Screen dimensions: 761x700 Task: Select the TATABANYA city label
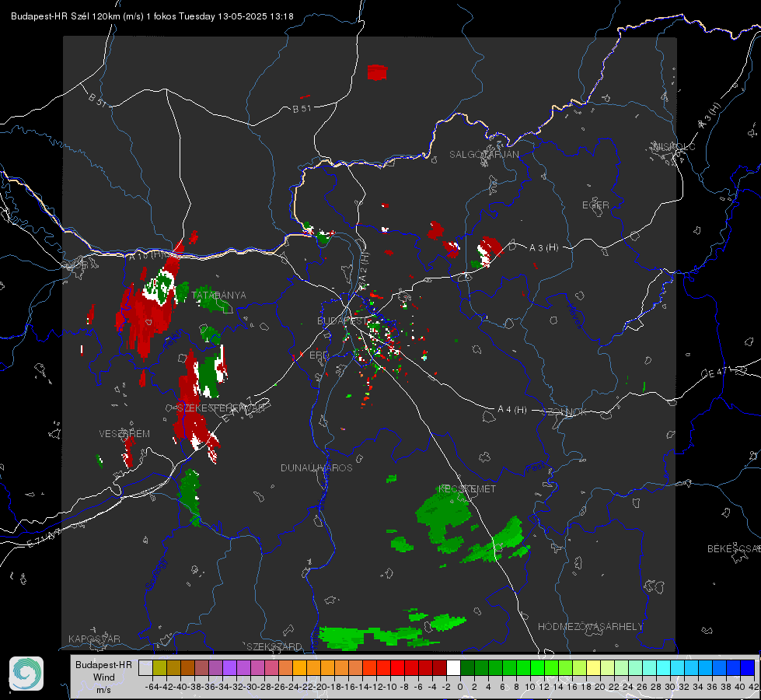click(219, 296)
